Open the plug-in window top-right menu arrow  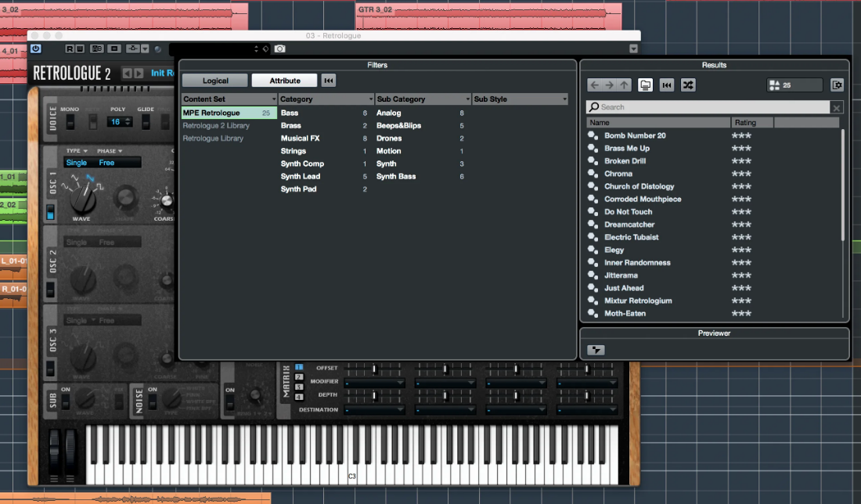coord(634,49)
